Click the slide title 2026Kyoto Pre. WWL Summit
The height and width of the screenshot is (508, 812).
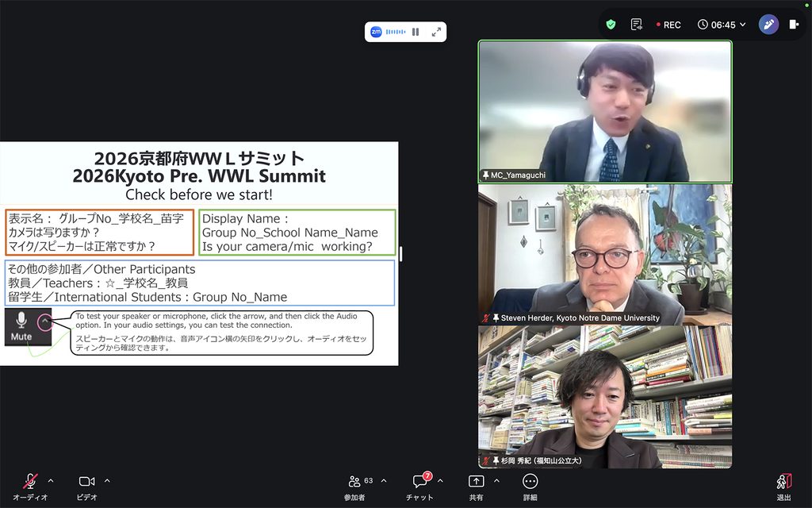click(x=199, y=176)
